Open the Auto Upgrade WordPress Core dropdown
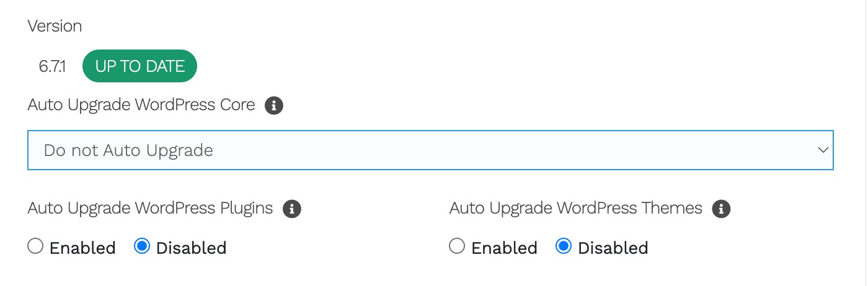The height and width of the screenshot is (286, 868). point(430,150)
